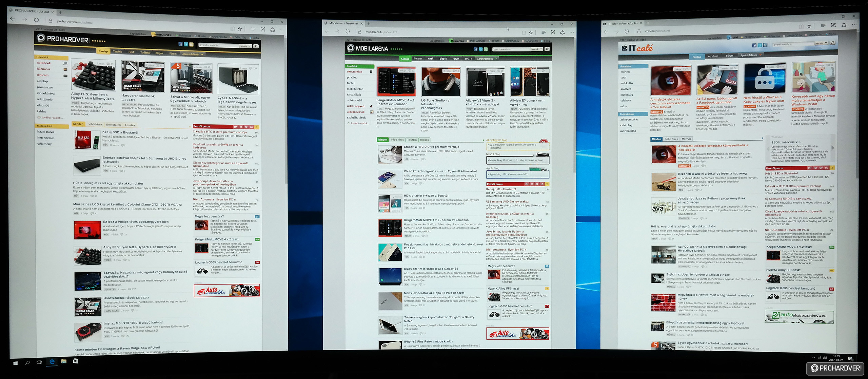Image resolution: width=868 pixels, height=379 pixels.
Task: Toggle the IT filter in Prohardver Percről percre
Action: click(x=241, y=127)
